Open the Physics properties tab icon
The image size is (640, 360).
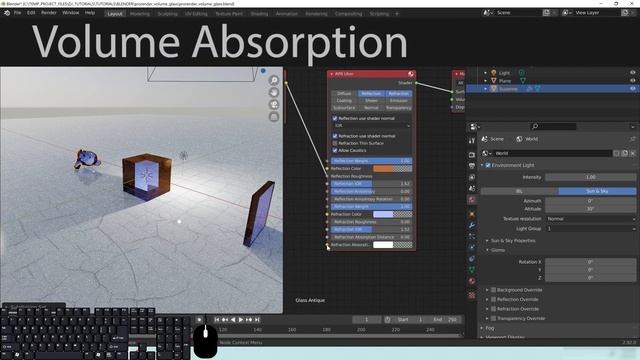(472, 247)
